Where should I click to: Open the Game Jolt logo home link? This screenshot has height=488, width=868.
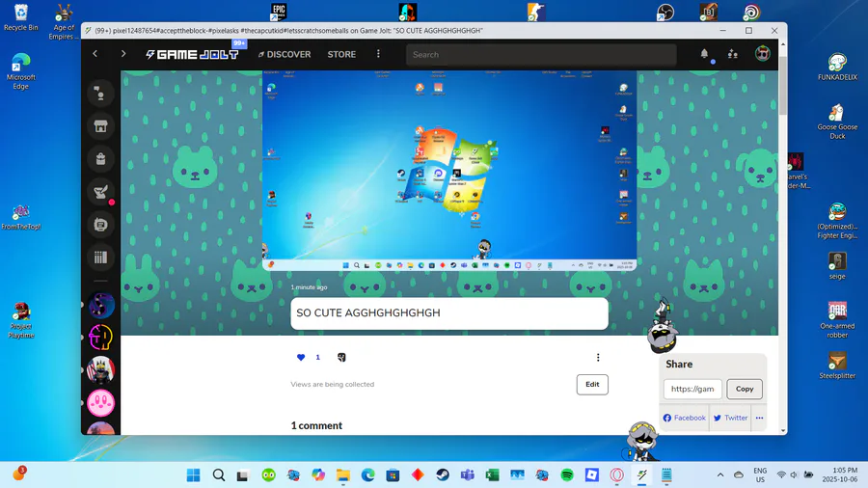[192, 54]
